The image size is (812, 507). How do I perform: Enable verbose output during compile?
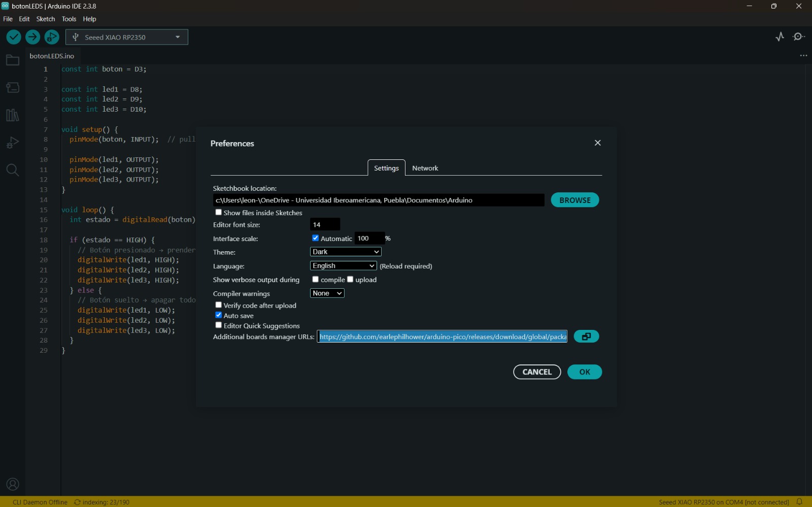tap(315, 279)
